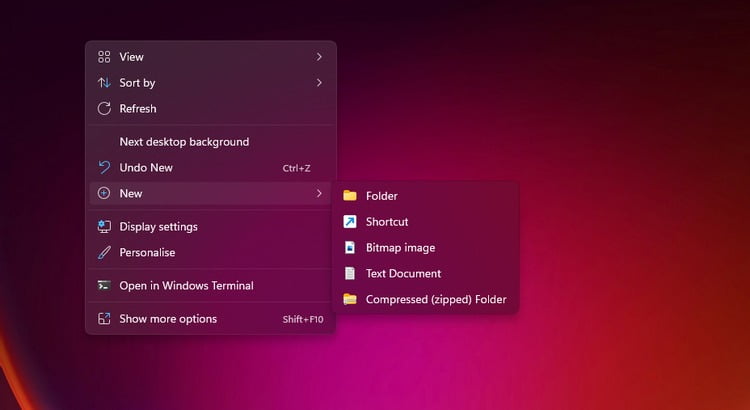750x410 pixels.
Task: Click the Shortcut arrow icon
Action: click(x=350, y=222)
